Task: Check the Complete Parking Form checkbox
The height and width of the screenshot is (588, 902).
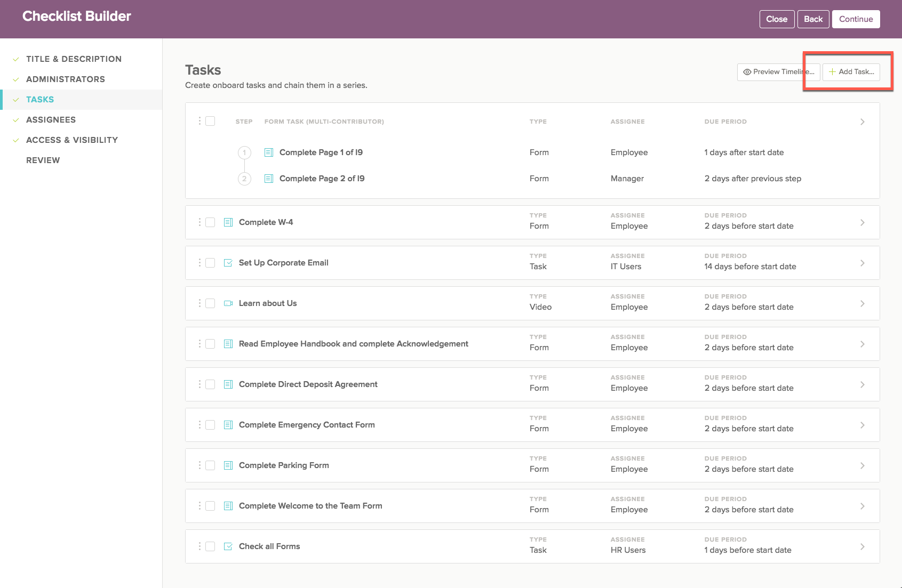Action: (210, 465)
